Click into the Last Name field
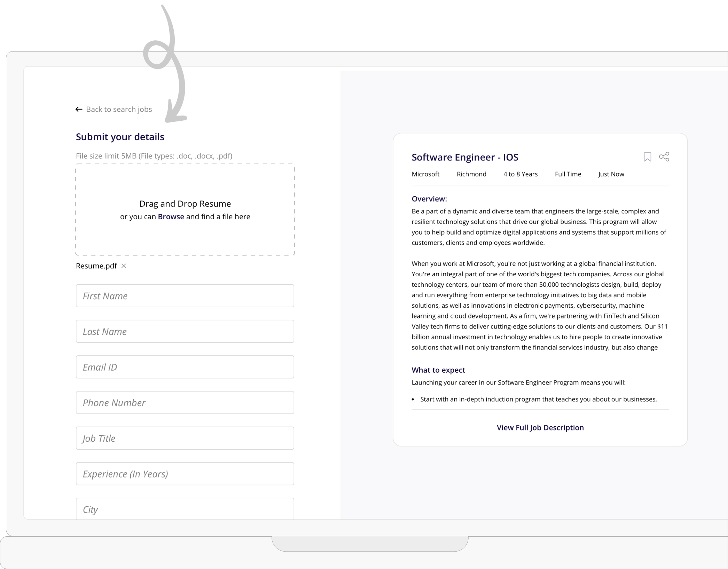728x569 pixels. (185, 331)
